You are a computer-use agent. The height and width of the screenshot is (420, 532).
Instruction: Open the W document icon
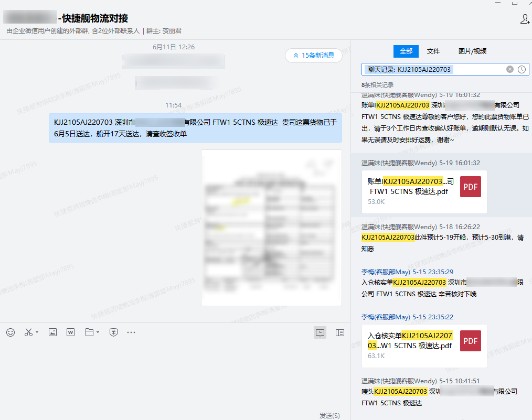pos(71,332)
